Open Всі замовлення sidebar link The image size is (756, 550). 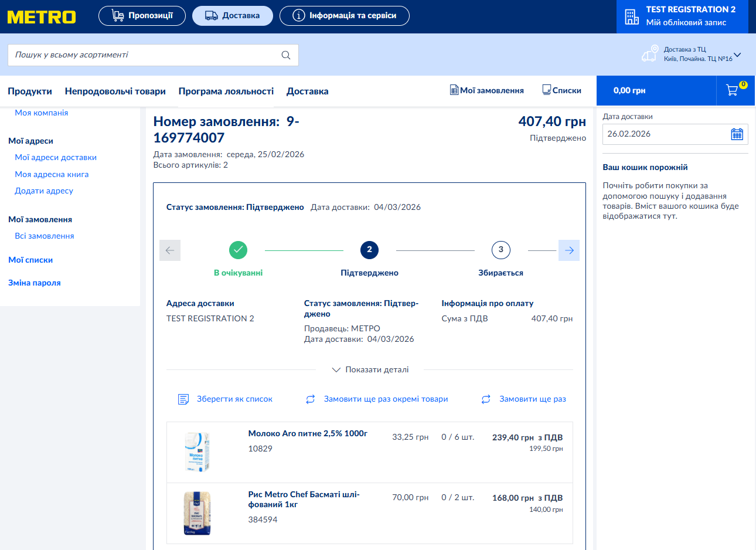point(45,236)
